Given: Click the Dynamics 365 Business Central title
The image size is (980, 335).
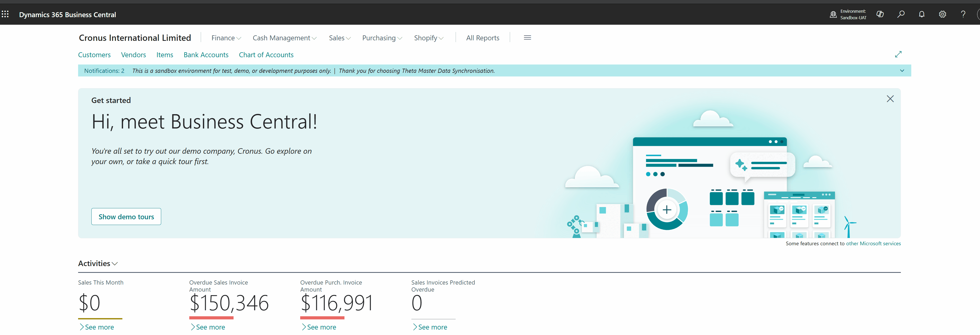Looking at the screenshot, I should click(67, 15).
